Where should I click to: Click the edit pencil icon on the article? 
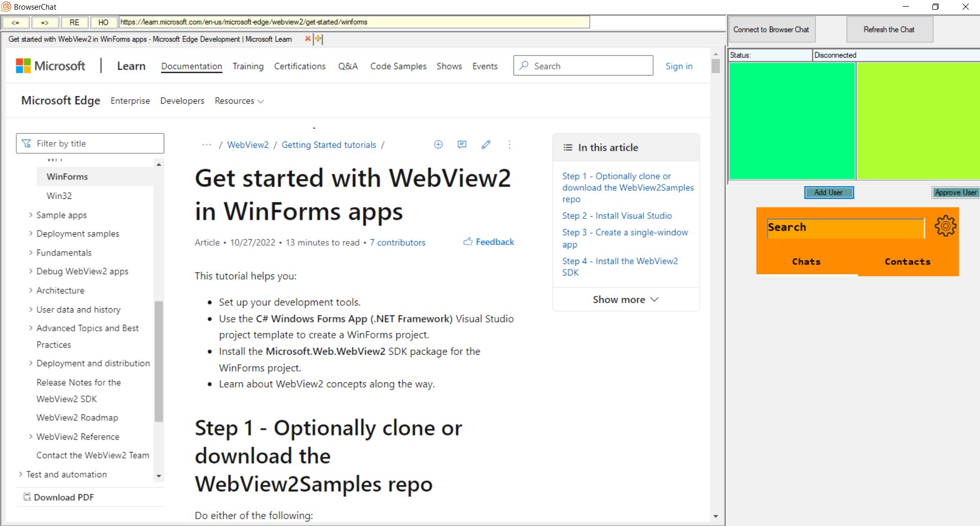tap(485, 145)
